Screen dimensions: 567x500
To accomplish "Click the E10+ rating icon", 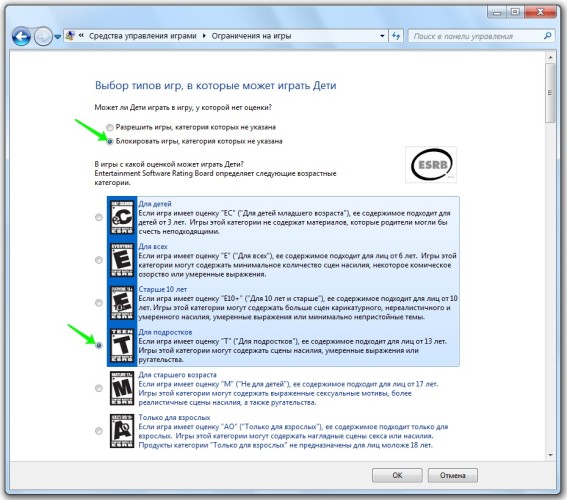I will [122, 303].
